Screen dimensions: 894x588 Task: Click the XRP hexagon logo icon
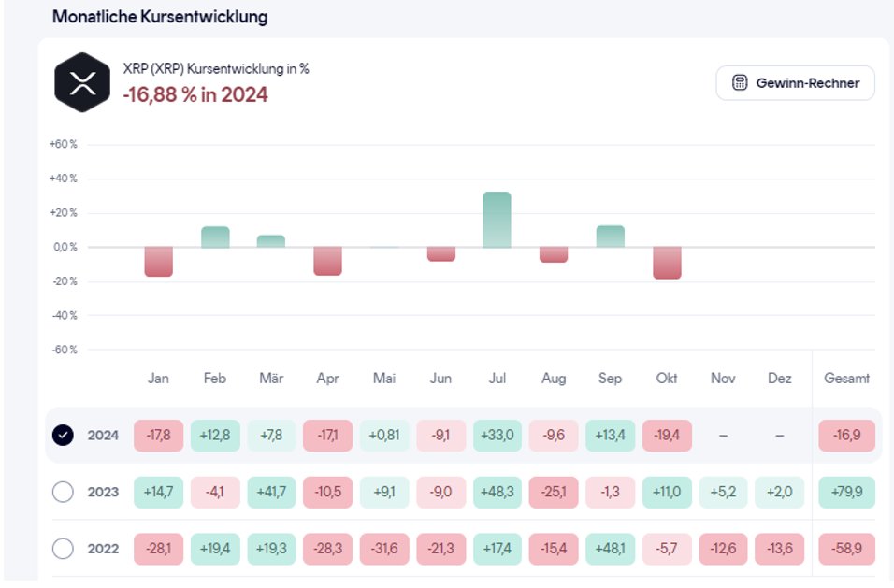(82, 83)
